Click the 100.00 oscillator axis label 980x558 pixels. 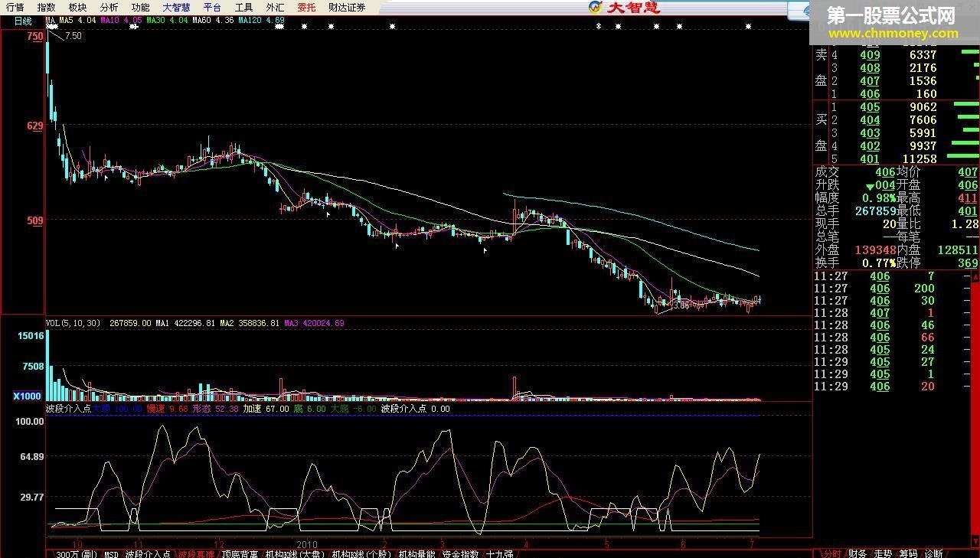(x=31, y=421)
